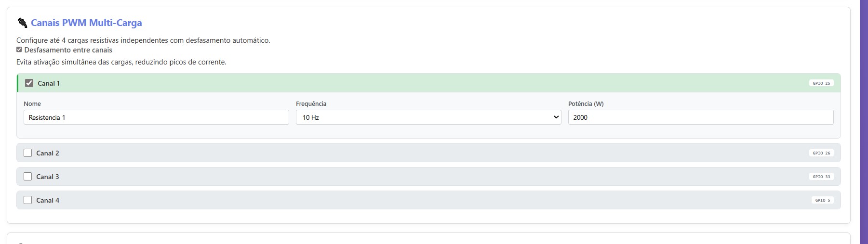The image size is (868, 244).
Task: Enable the Canal 2 checkbox
Action: [28, 153]
